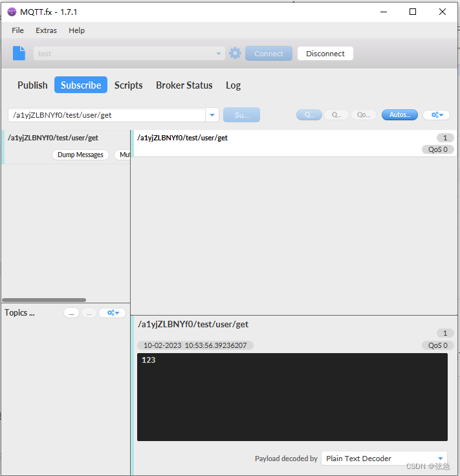Screen dimensions: 460x476
Task: Toggle the QoS 2 button
Action: [364, 114]
